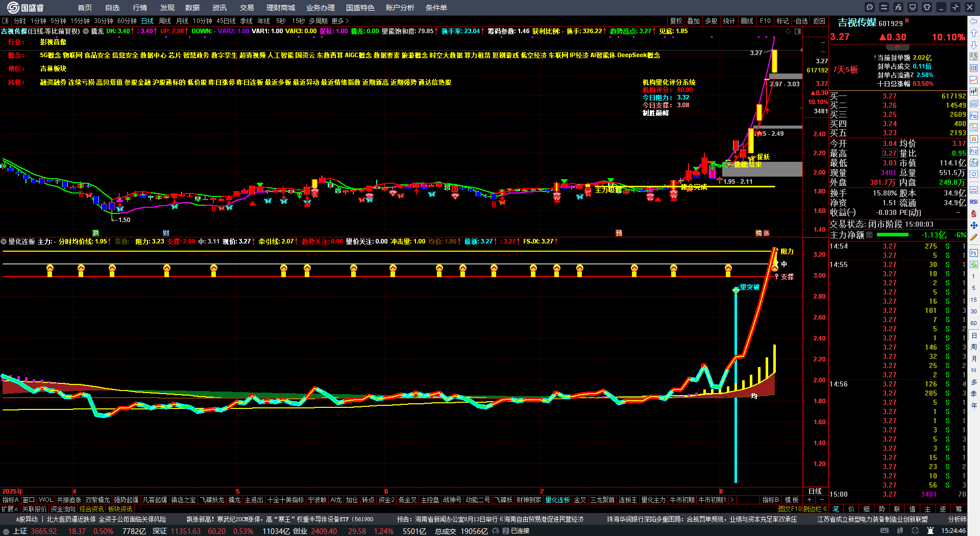Viewport: 980px width, 536px height.
Task: Open the 指标A indicator dropdown
Action: click(10, 500)
